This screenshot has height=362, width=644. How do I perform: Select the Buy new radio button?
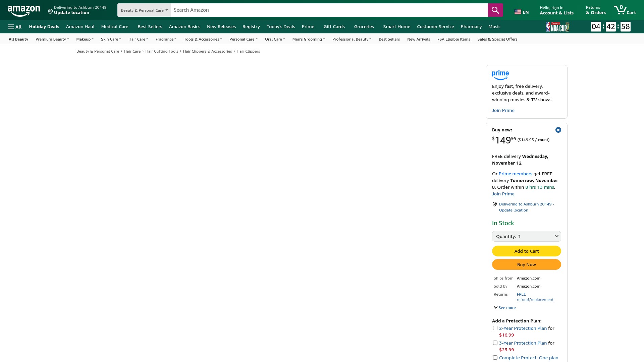tap(558, 130)
